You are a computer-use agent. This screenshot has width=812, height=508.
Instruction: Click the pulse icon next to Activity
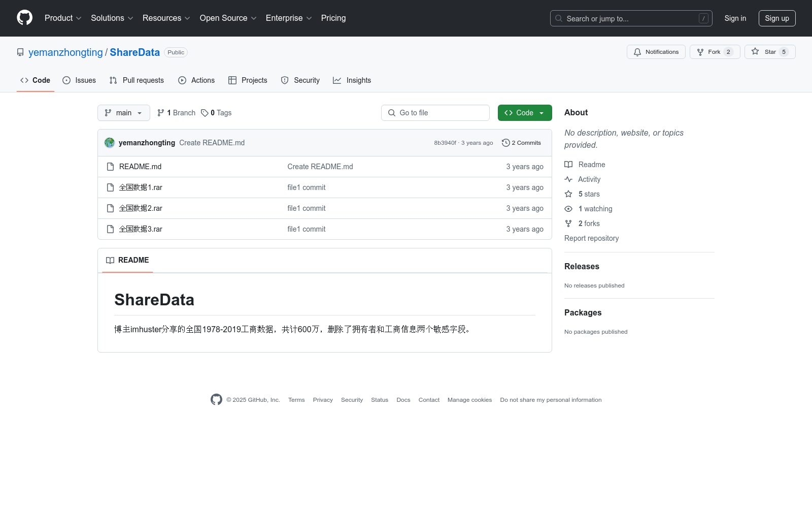pos(568,179)
